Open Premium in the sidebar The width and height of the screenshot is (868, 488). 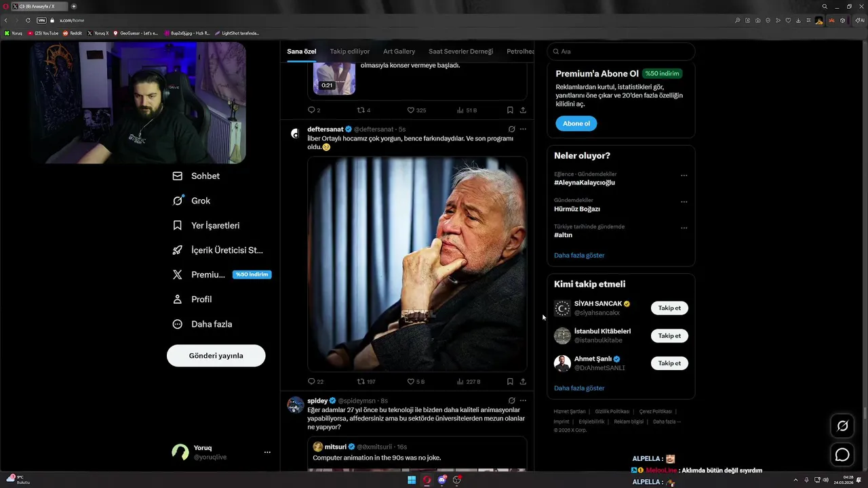click(221, 274)
